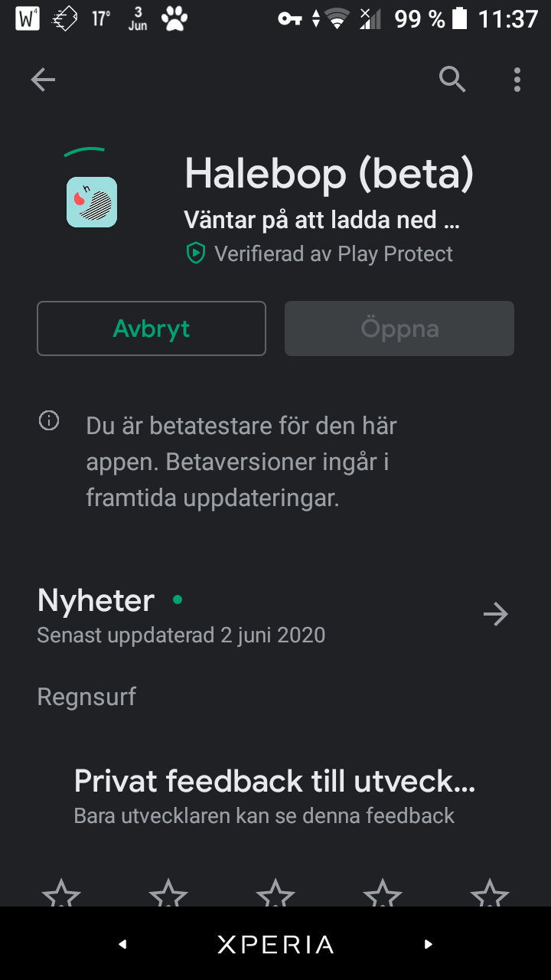Expand Nyheter with the arrow
Viewport: 551px width, 980px height.
click(496, 614)
